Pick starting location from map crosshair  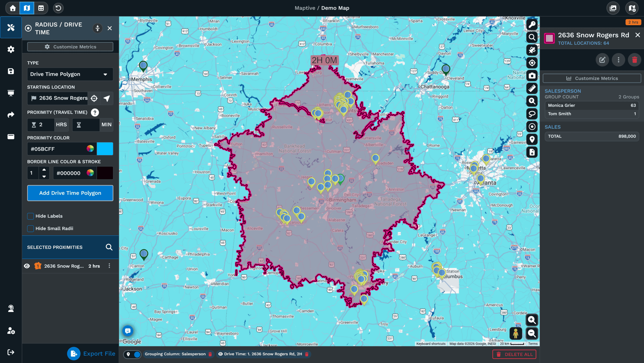click(x=94, y=98)
